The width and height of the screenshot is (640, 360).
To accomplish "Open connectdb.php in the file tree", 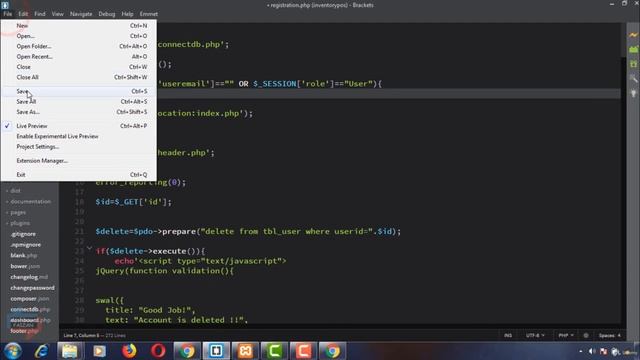I will pyautogui.click(x=30, y=309).
